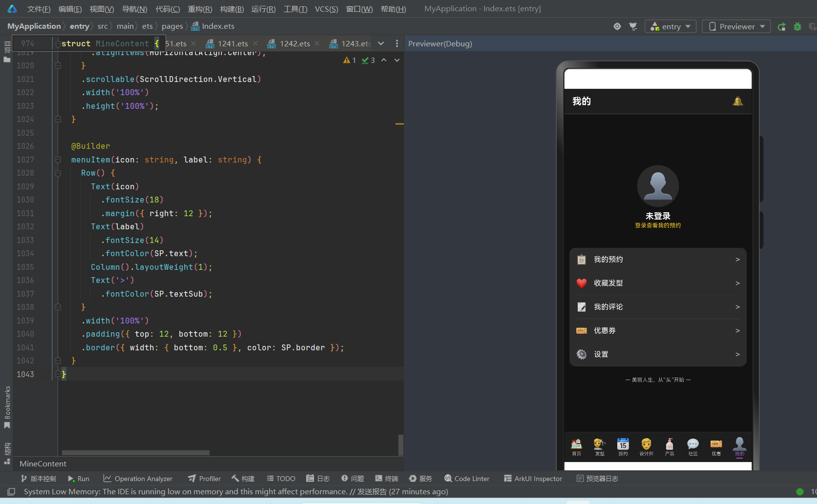817x504 pixels.
Task: Click the ticket icon beside 优惠券 row
Action: (x=581, y=331)
